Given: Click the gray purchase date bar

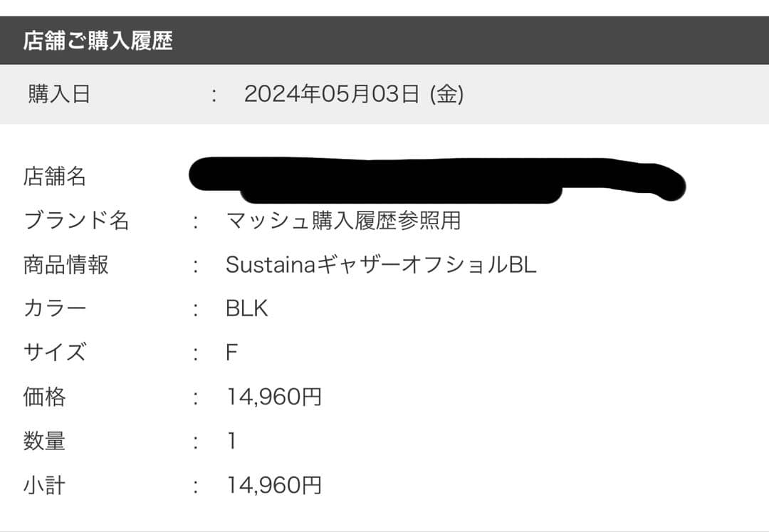Looking at the screenshot, I should click(x=384, y=93).
